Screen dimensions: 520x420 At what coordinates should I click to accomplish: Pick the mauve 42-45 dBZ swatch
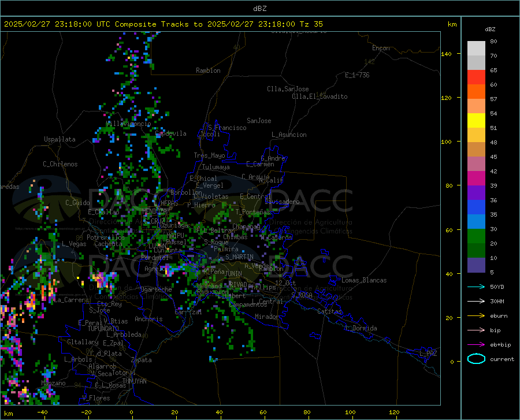pyautogui.click(x=476, y=163)
